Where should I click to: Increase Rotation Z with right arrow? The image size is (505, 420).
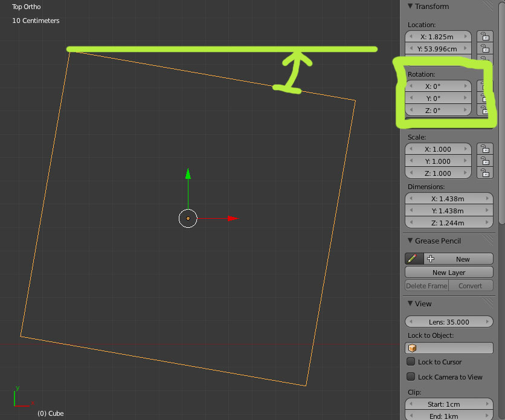coord(465,110)
